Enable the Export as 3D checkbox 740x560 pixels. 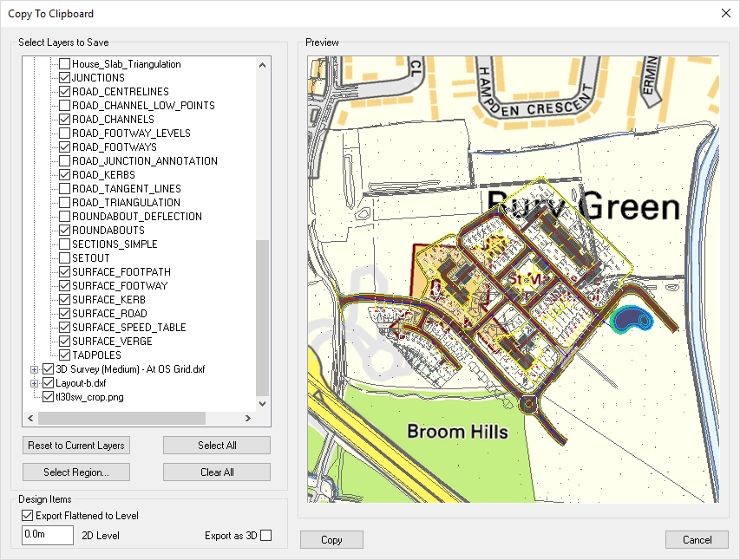point(265,536)
